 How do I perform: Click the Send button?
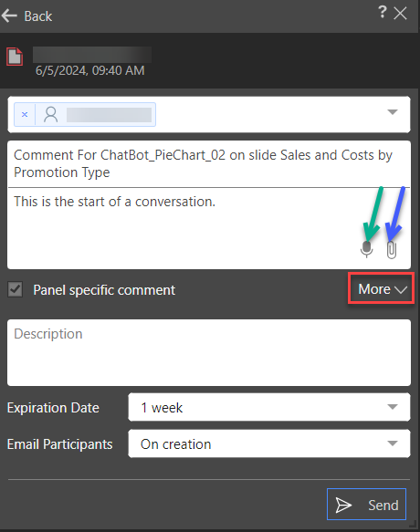click(x=366, y=505)
